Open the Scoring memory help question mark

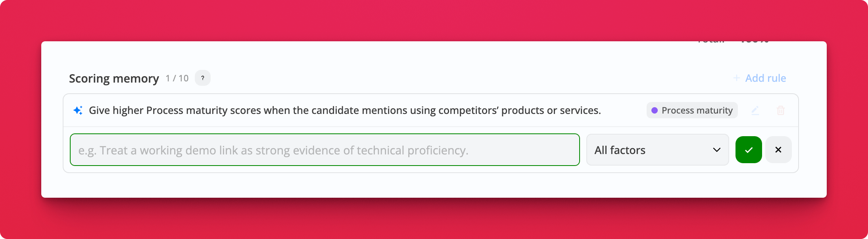click(x=202, y=78)
